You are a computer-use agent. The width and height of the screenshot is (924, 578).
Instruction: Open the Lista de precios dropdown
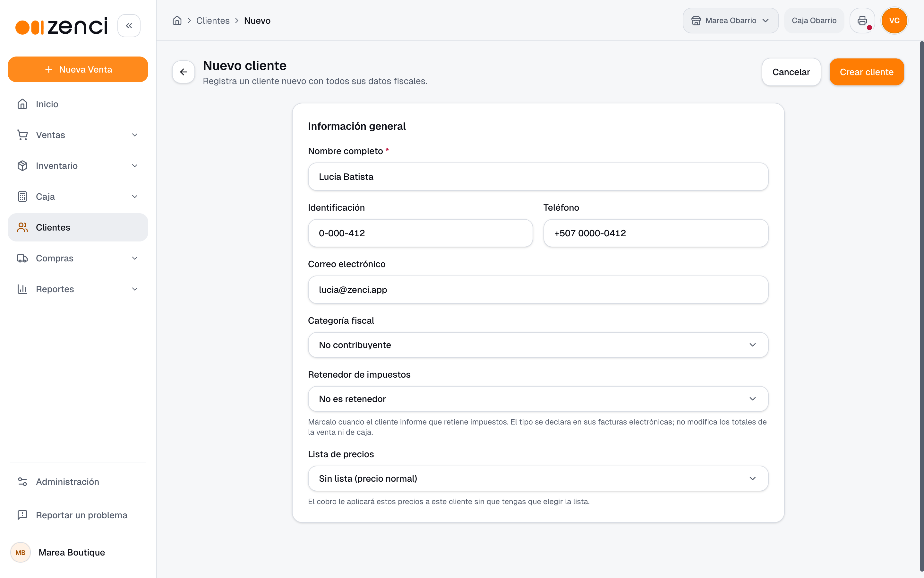(538, 478)
